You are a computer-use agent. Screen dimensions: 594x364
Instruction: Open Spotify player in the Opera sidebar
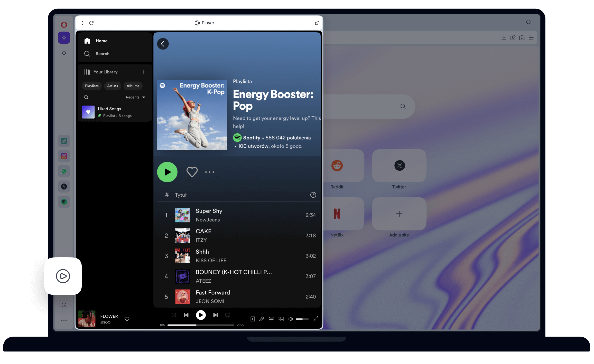64,202
